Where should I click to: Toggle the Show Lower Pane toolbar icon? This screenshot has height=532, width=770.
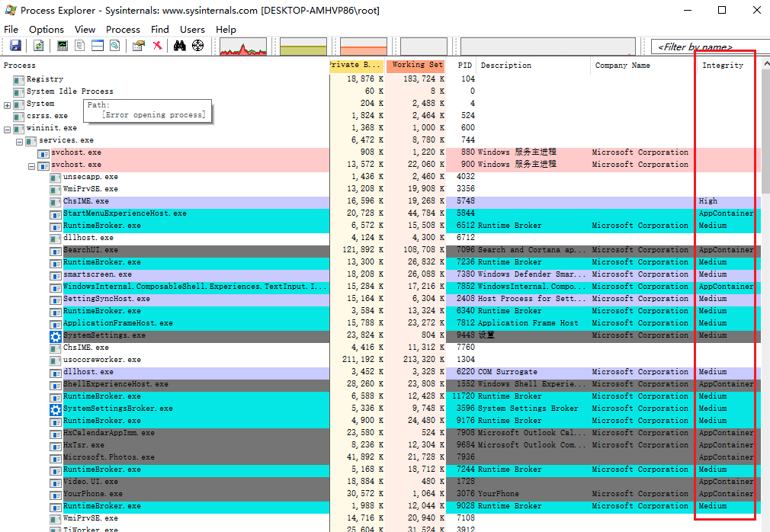click(x=98, y=46)
